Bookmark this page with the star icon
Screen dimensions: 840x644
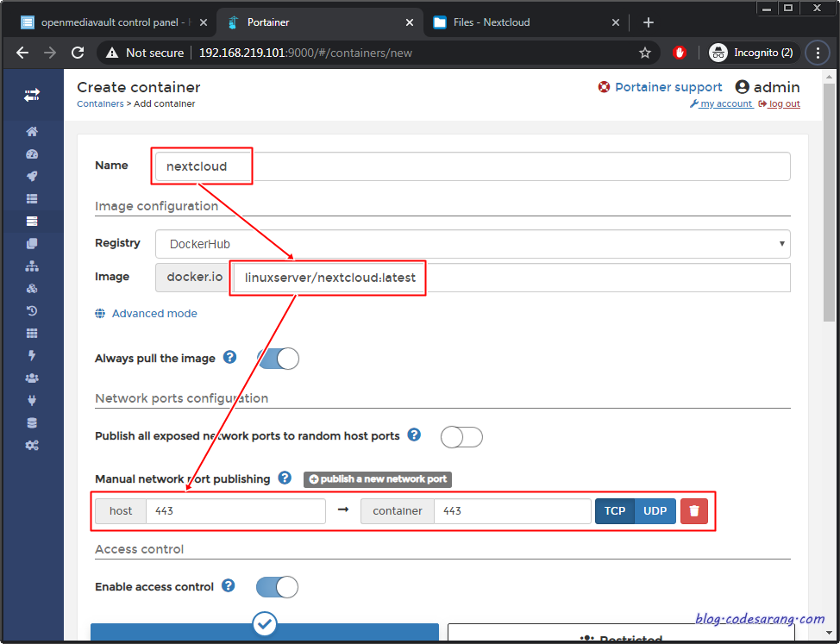645,53
